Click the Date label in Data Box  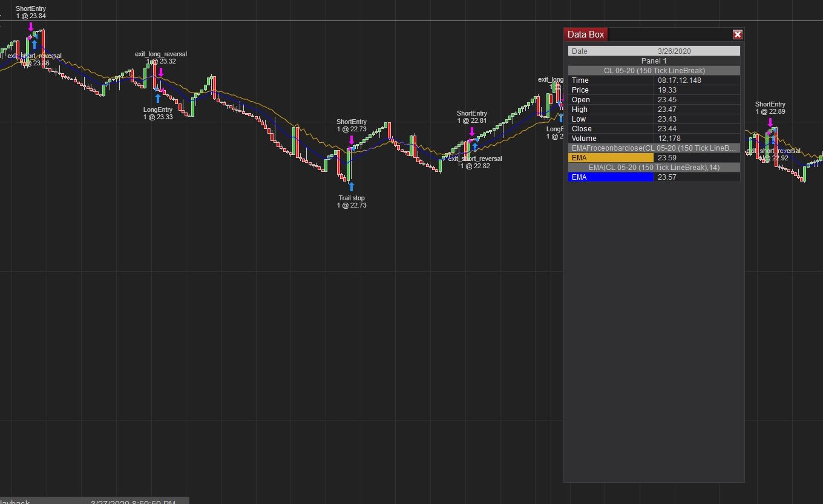click(x=580, y=51)
